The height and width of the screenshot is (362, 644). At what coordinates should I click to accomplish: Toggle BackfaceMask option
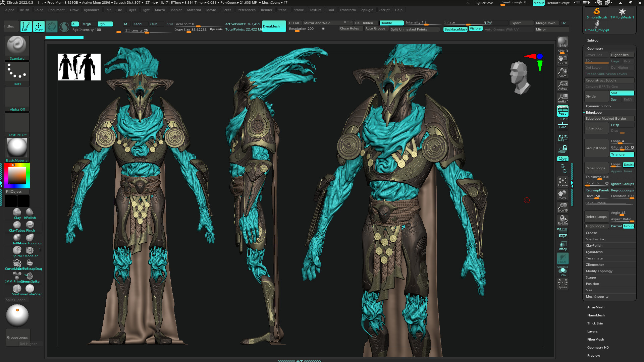click(x=455, y=29)
